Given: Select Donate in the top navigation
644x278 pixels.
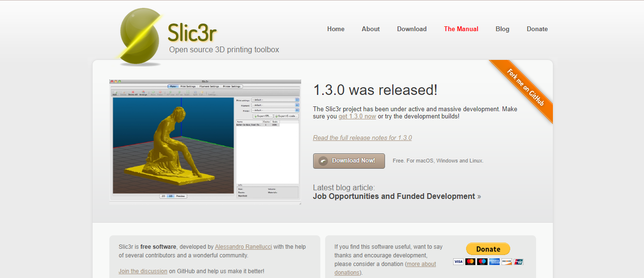Looking at the screenshot, I should click(537, 29).
